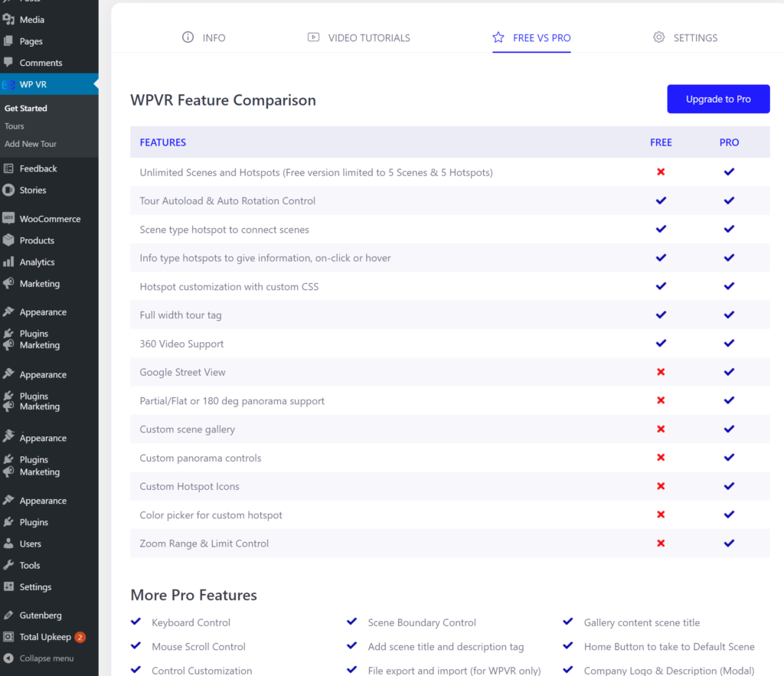784x676 pixels.
Task: Click red X for Google Street View
Action: tap(661, 372)
